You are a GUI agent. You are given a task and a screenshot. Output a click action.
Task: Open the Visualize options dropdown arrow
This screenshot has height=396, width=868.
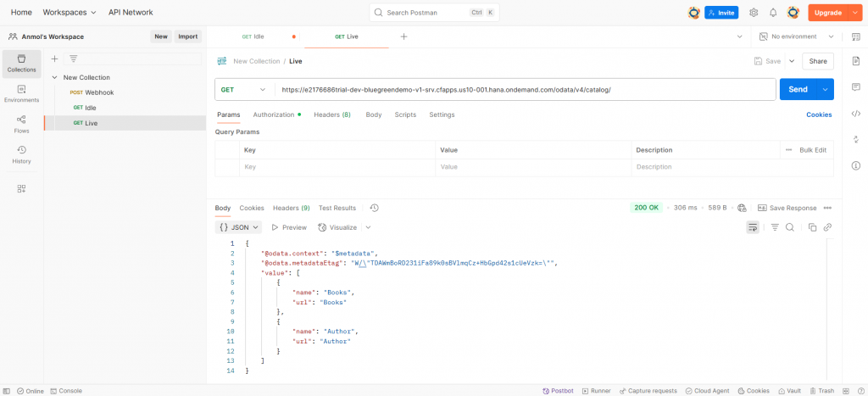pyautogui.click(x=368, y=227)
